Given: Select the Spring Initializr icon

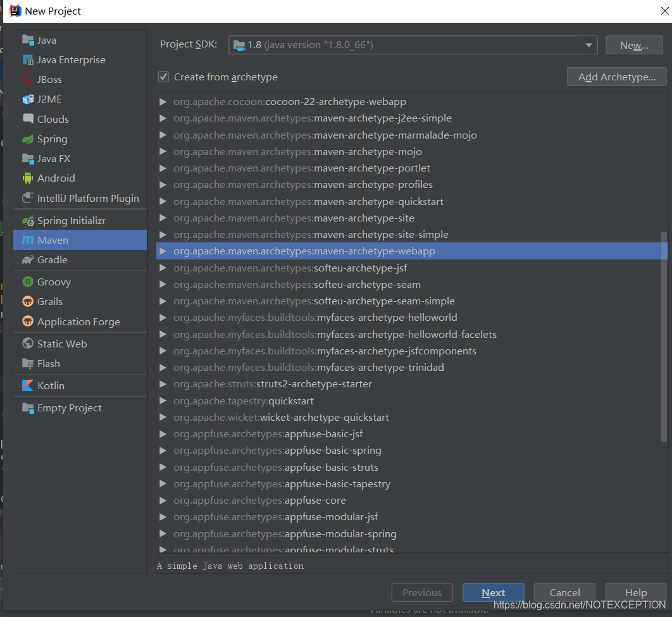Looking at the screenshot, I should 28,221.
